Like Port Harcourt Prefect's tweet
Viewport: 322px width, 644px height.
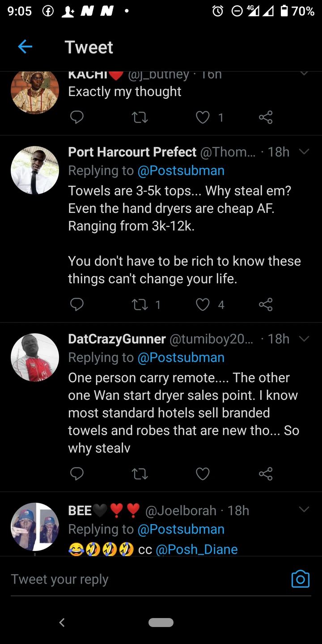coord(203,305)
